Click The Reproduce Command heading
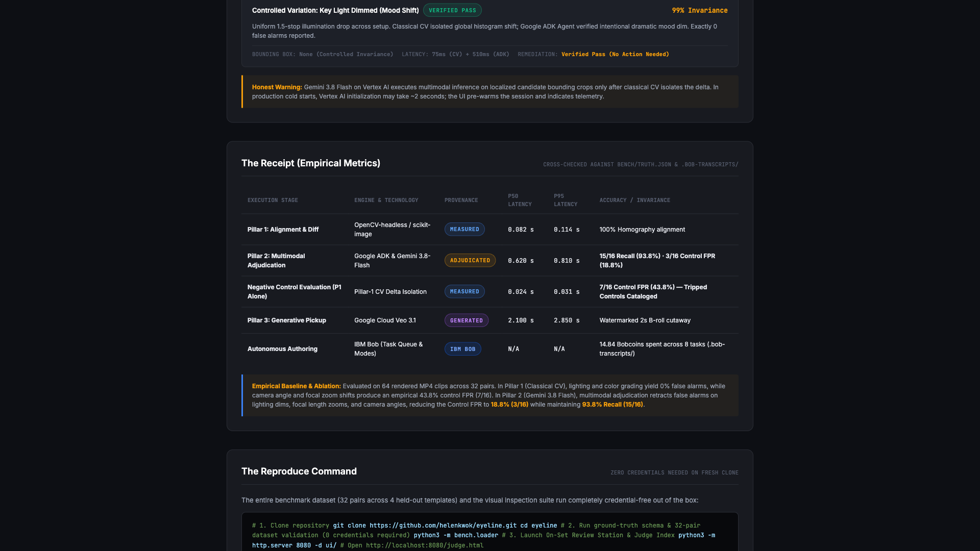Screen dimensions: 980x551 [x=299, y=471]
